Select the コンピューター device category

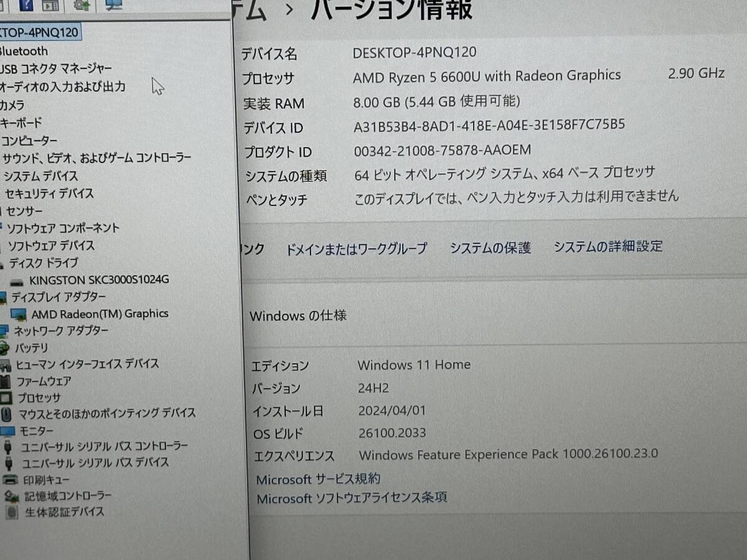click(x=29, y=141)
